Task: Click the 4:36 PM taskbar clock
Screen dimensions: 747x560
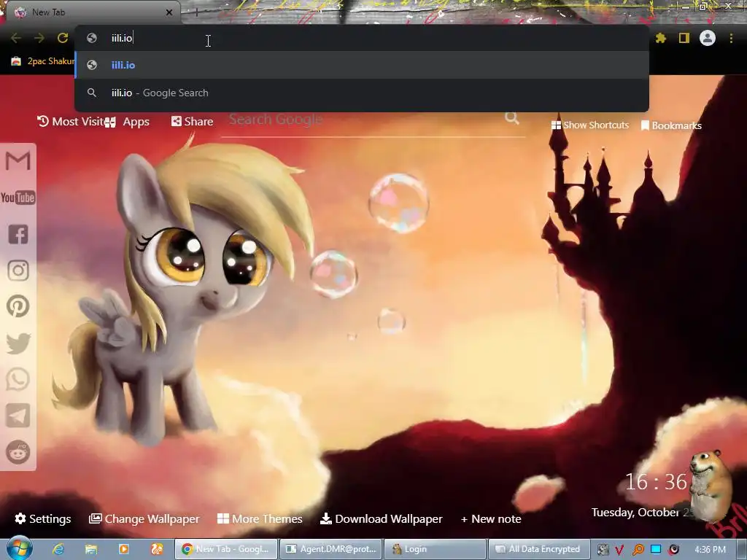Action: [x=710, y=550]
